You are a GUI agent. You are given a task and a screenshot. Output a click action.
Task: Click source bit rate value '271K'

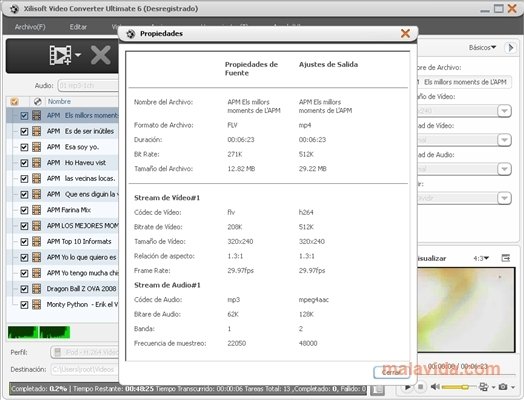pyautogui.click(x=235, y=154)
